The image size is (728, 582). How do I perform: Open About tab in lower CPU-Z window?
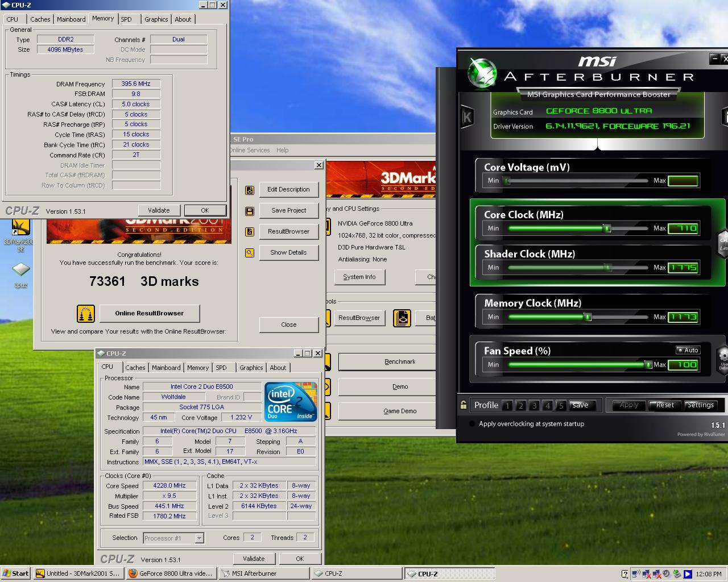[278, 368]
